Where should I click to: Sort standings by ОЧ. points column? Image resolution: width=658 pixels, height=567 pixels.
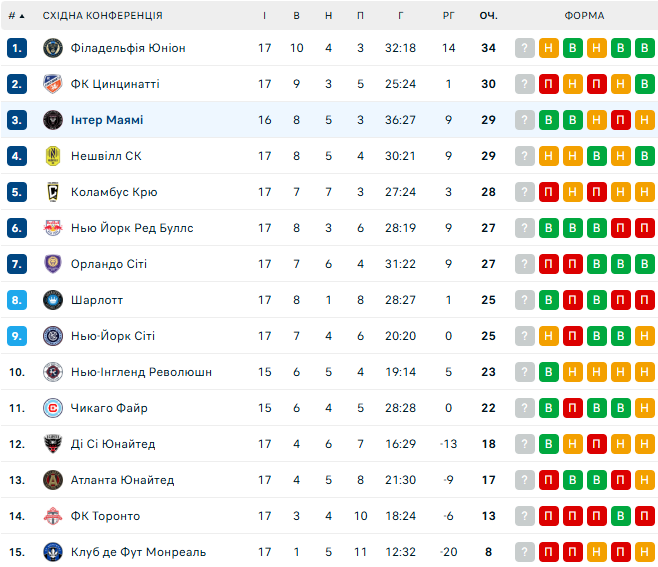488,16
